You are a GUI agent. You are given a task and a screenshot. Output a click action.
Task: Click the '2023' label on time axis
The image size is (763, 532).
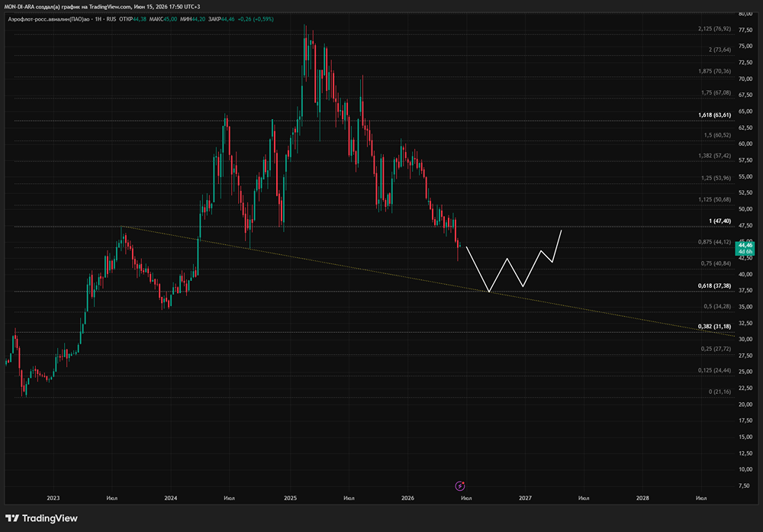pos(53,498)
